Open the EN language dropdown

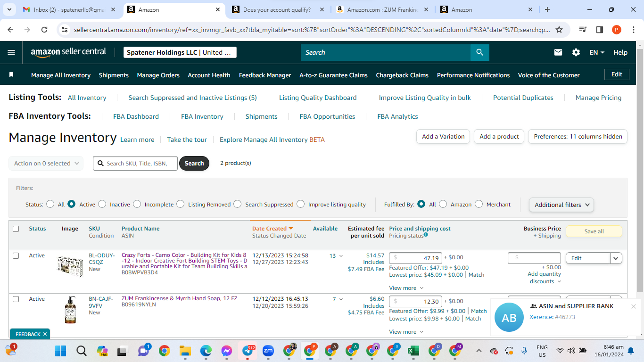click(x=597, y=52)
